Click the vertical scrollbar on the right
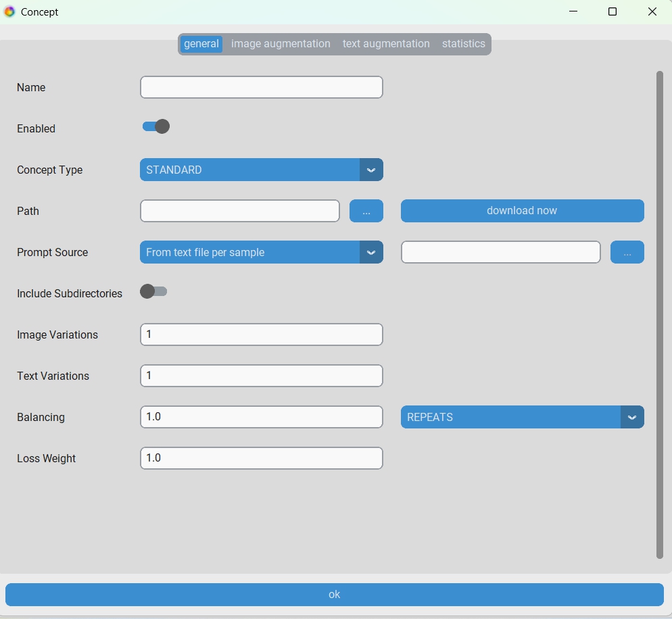This screenshot has width=672, height=619. tap(660, 315)
